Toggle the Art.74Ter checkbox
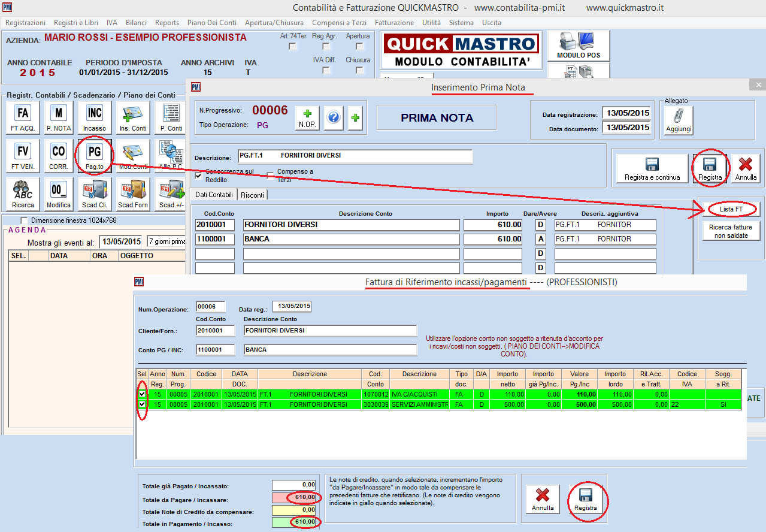Screen dimensions: 766x532 click(293, 46)
